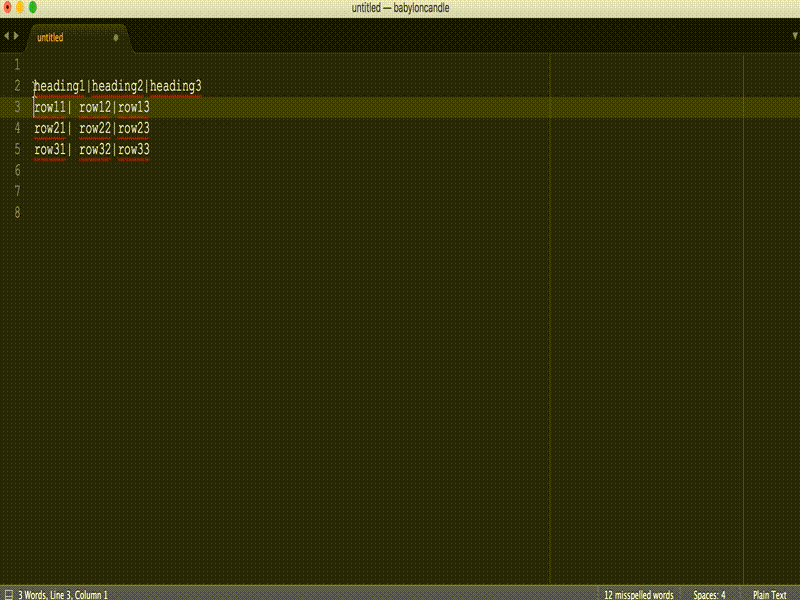Click the word heading3
800x600 pixels.
tap(176, 85)
